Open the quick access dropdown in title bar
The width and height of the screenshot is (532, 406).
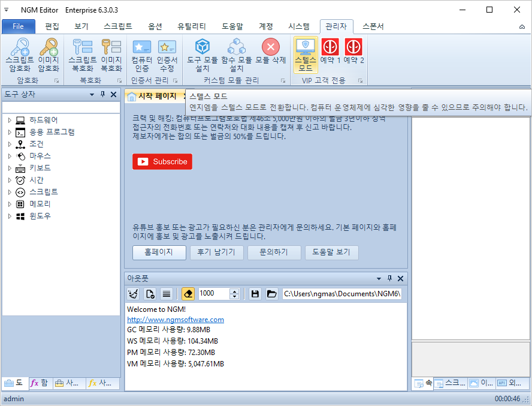(6, 10)
